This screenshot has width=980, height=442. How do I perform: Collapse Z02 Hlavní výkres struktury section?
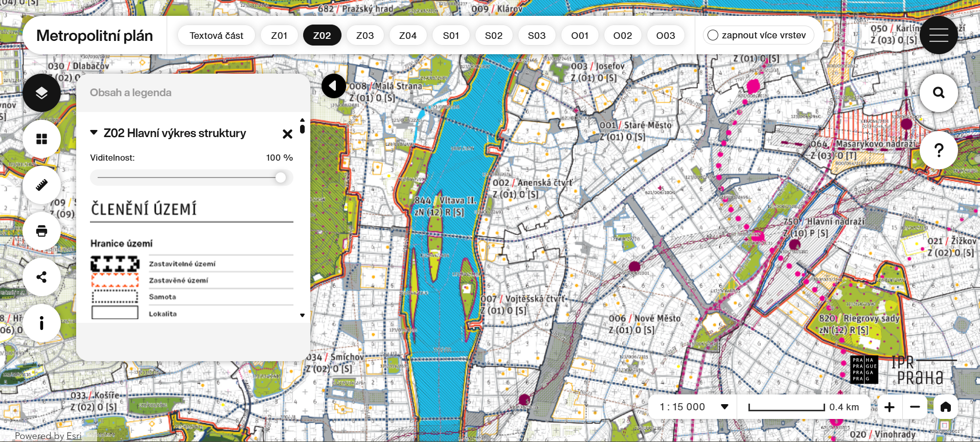(x=94, y=132)
